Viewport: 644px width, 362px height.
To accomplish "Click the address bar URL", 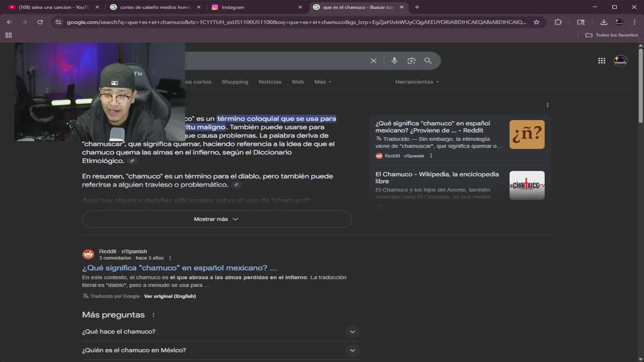I will coord(296,22).
